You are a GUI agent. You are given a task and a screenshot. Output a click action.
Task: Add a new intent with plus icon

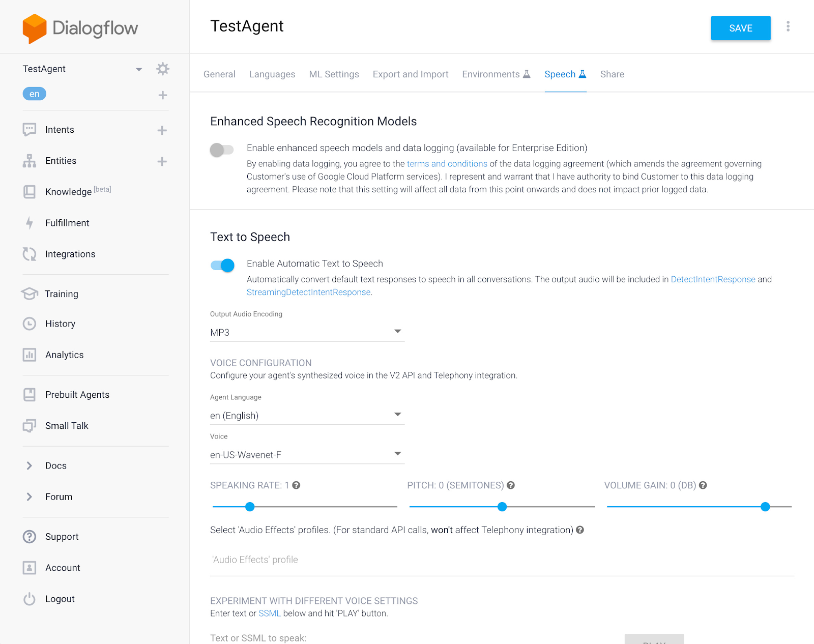162,130
